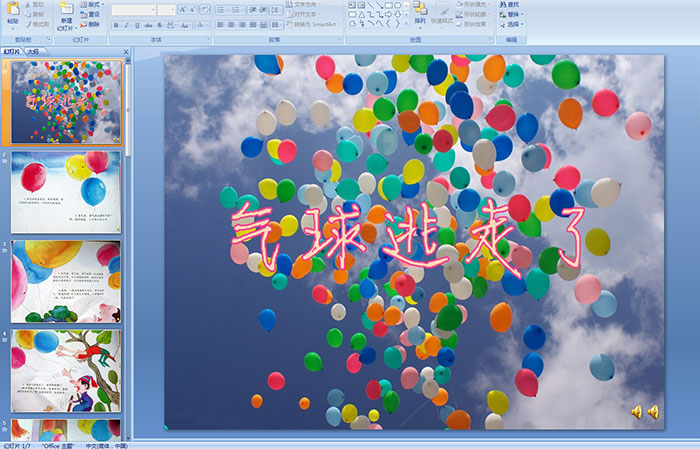Toggle Center text alignment
Image resolution: width=700 pixels, height=449 pixels.
[x=231, y=25]
